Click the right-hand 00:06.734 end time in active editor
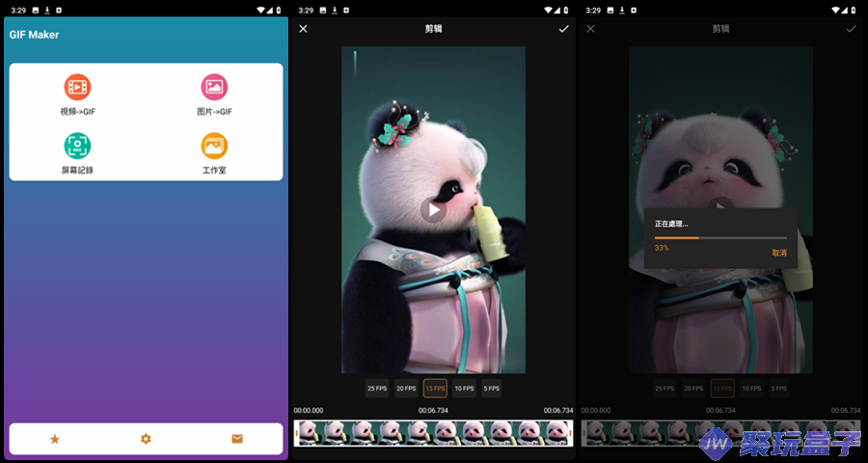This screenshot has height=463, width=868. click(558, 410)
